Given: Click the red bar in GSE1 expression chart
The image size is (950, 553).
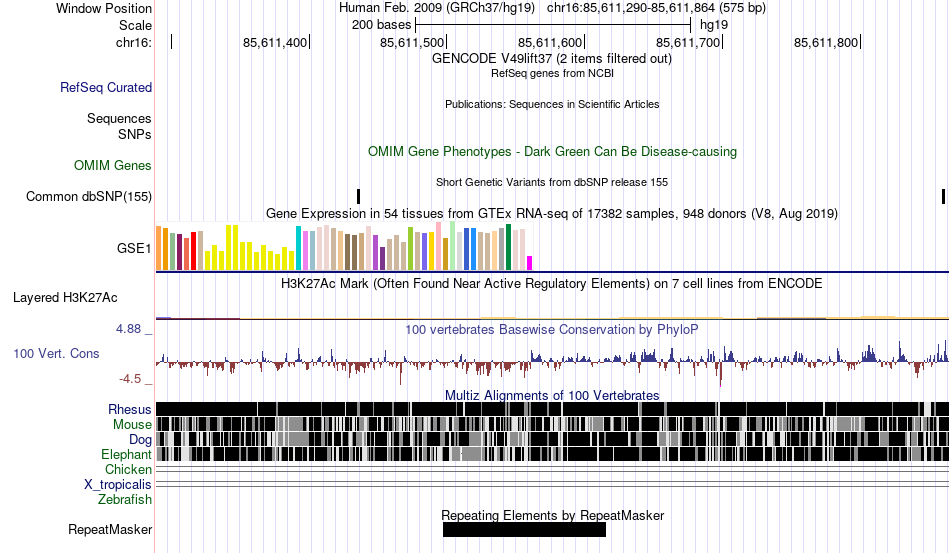Looking at the screenshot, I should click(x=193, y=250).
